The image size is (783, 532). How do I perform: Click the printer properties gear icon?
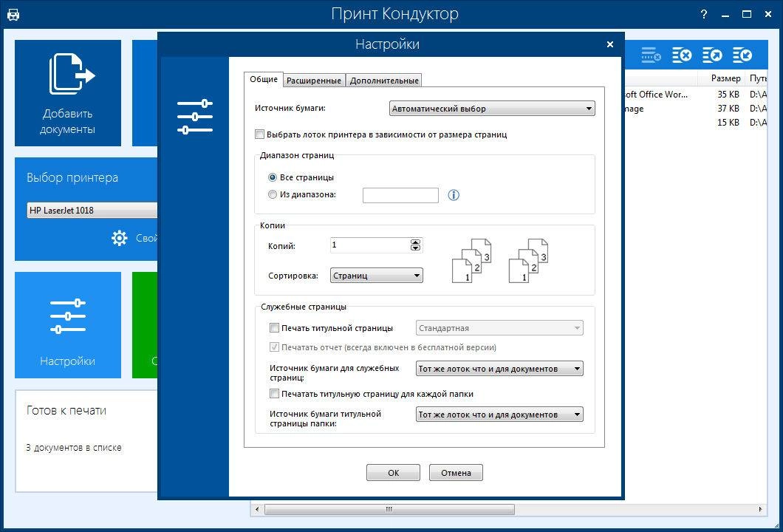120,238
